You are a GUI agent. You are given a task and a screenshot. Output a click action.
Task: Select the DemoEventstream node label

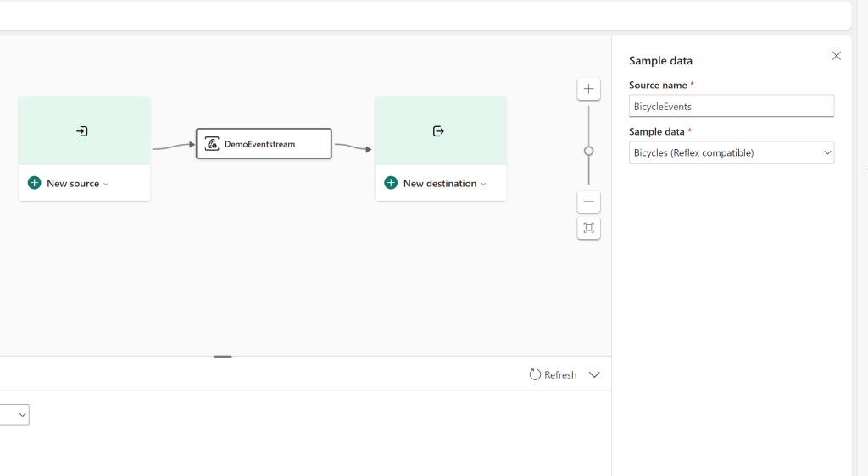(259, 144)
